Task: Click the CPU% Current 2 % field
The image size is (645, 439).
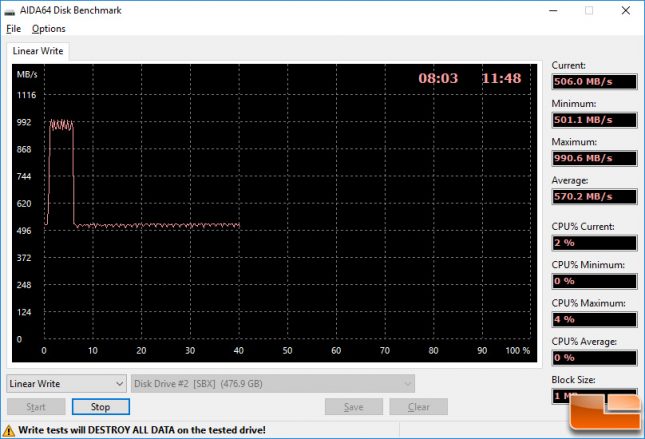Action: (x=594, y=243)
